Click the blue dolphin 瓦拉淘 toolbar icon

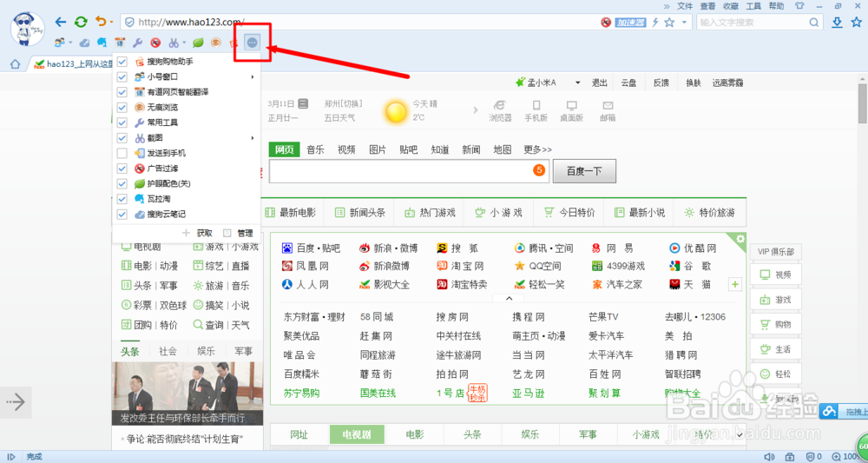tap(102, 42)
